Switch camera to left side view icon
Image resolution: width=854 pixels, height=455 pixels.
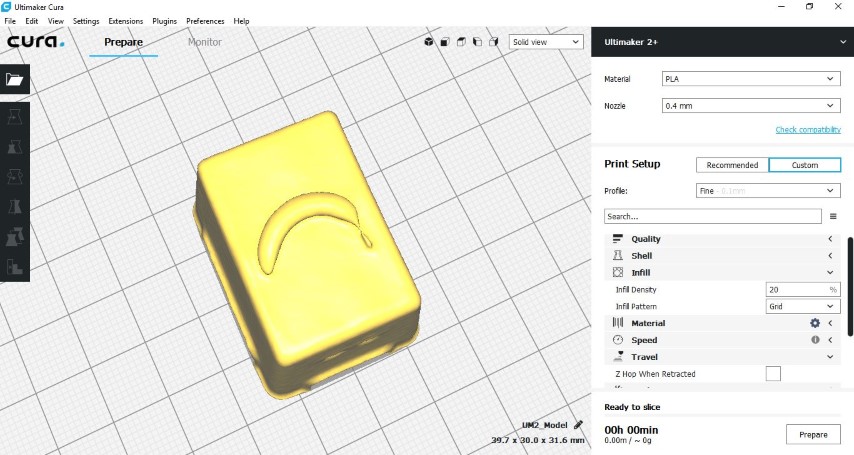click(x=478, y=41)
